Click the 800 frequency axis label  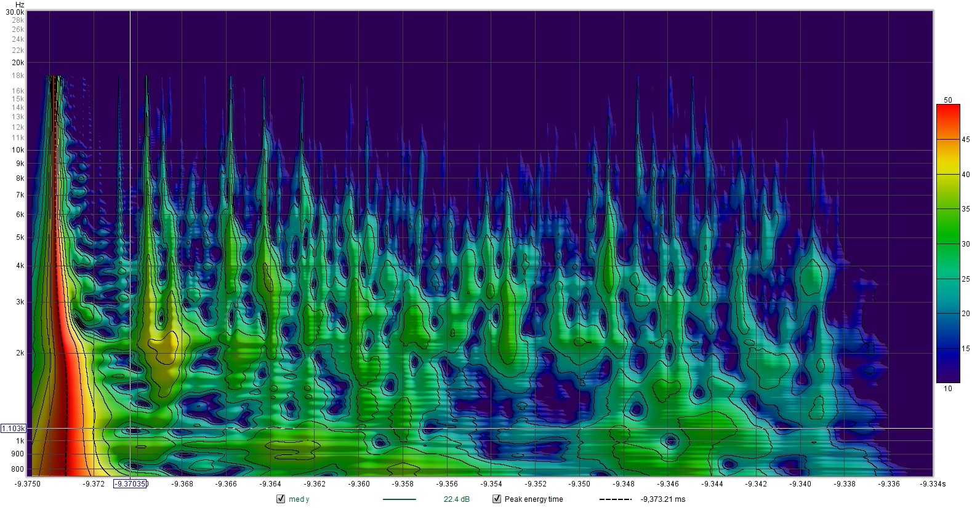tap(18, 469)
